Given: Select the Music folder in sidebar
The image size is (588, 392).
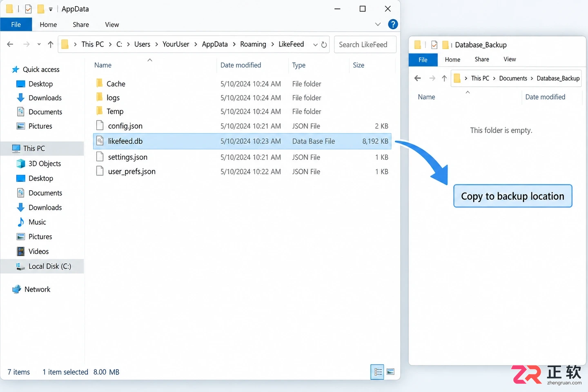Looking at the screenshot, I should (x=37, y=222).
